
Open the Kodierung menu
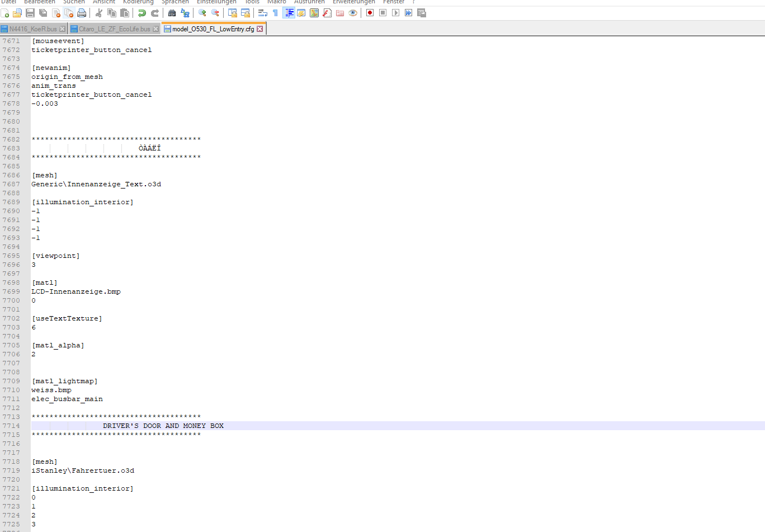point(138,2)
